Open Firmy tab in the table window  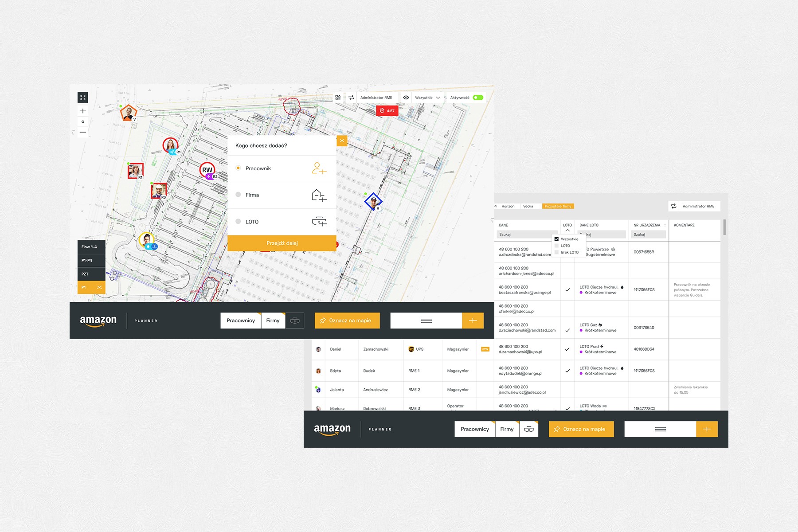[x=507, y=429]
